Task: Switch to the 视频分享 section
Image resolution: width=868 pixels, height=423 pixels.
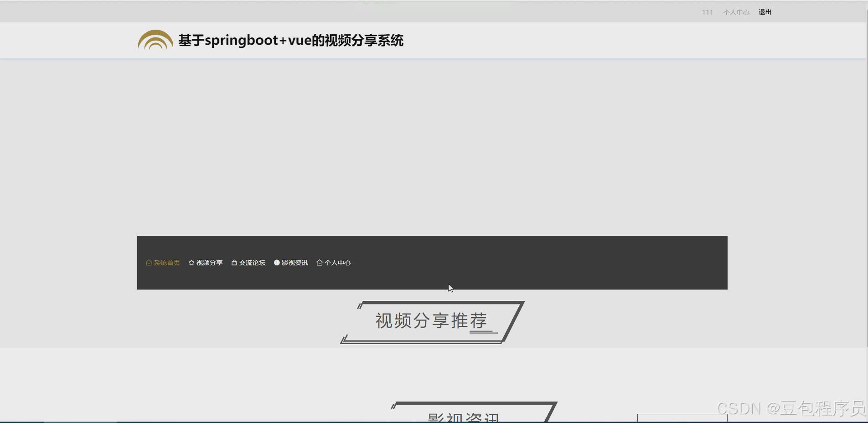Action: click(x=209, y=263)
